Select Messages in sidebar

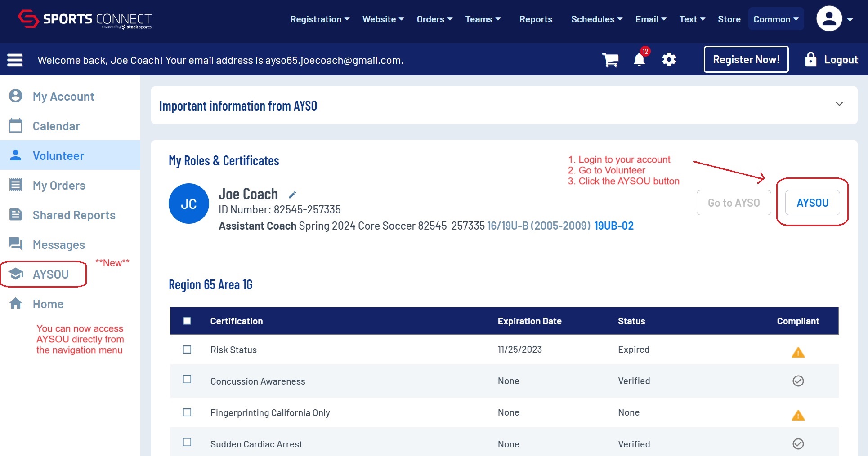click(70, 244)
